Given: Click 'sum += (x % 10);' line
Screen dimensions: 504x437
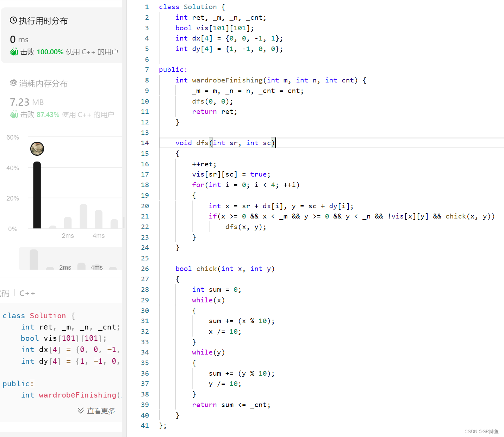Looking at the screenshot, I should [x=242, y=321].
